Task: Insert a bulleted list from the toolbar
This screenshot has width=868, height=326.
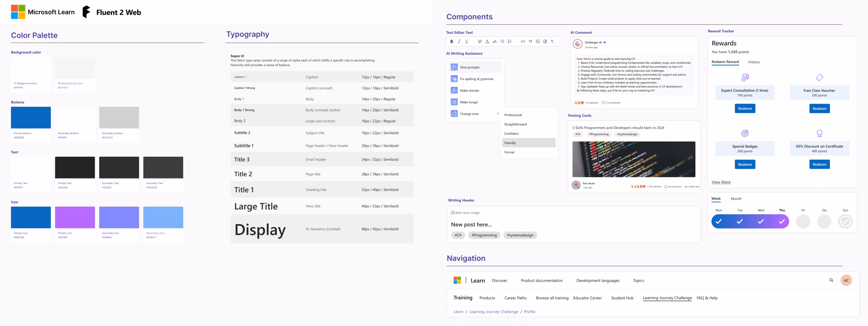Action: pyautogui.click(x=502, y=42)
